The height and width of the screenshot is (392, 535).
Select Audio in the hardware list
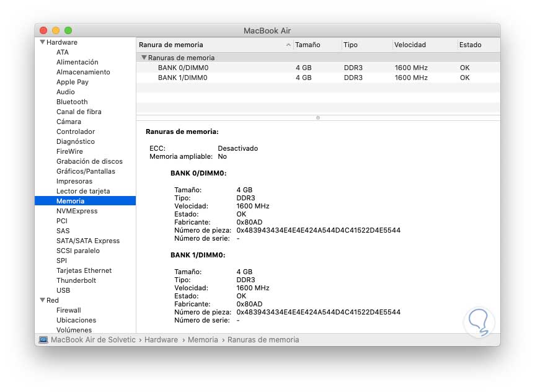[x=66, y=92]
